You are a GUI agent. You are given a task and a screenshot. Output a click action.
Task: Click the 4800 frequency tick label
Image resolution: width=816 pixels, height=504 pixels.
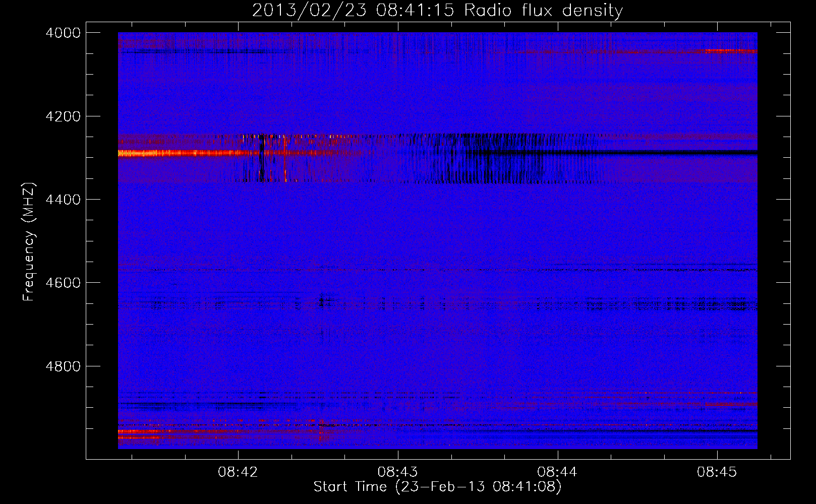tap(63, 366)
